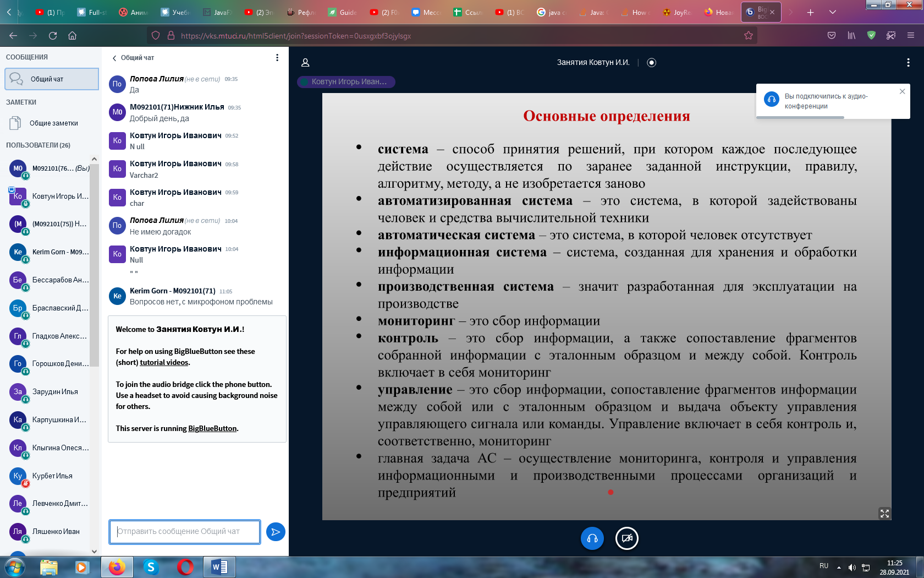Select user Зарудин Илья in list
The width and height of the screenshot is (924, 578).
tap(50, 392)
